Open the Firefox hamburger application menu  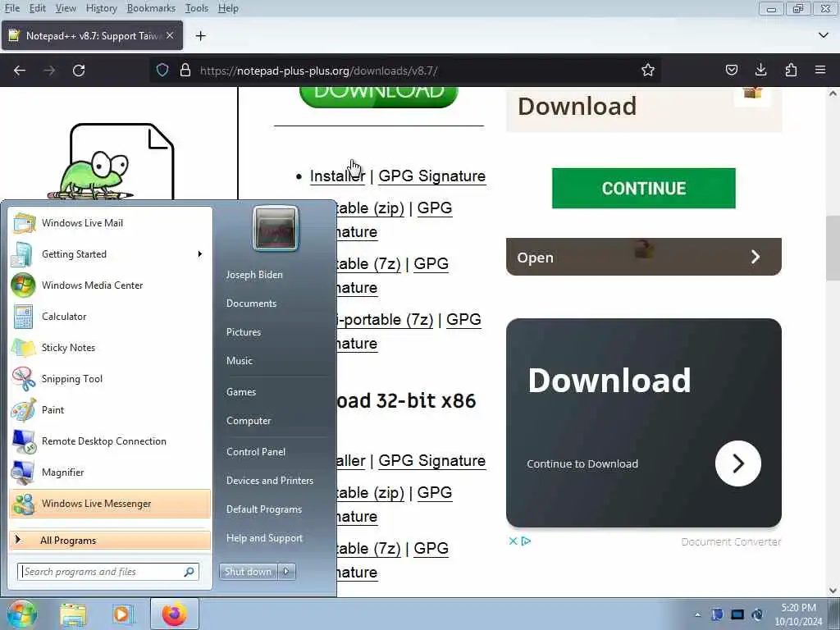820,71
